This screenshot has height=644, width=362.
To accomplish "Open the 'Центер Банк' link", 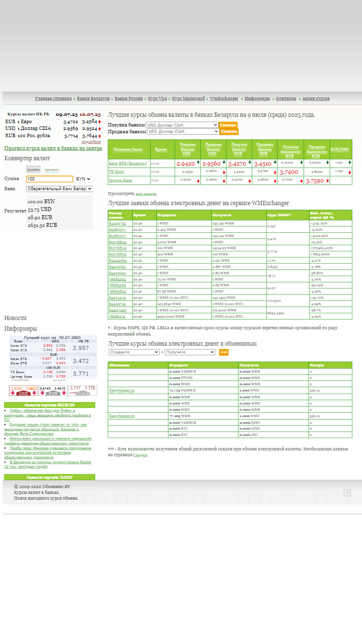I will (120, 180).
